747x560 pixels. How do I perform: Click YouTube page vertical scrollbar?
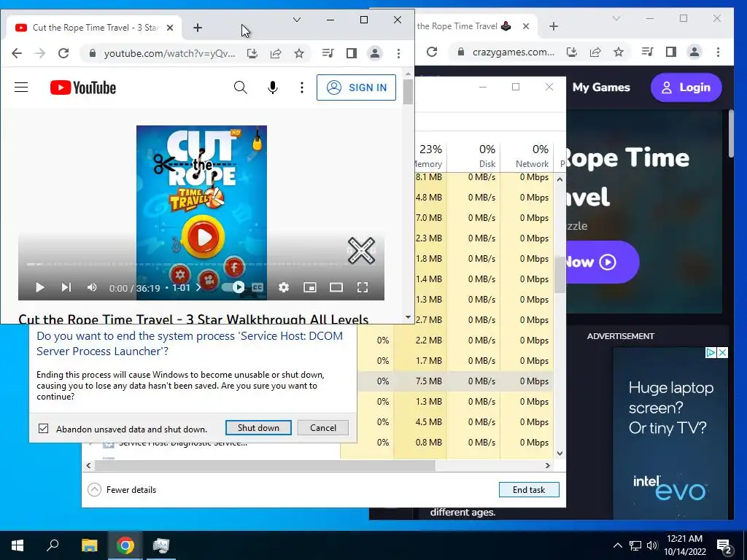408,92
